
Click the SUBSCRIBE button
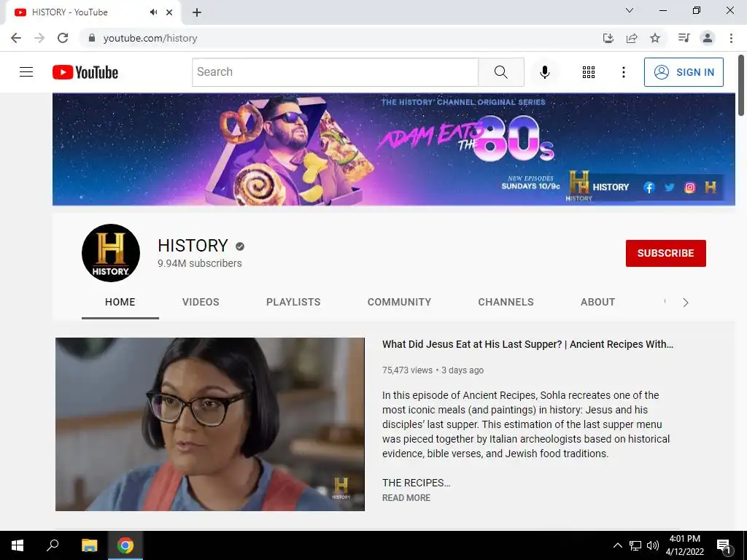(x=665, y=253)
